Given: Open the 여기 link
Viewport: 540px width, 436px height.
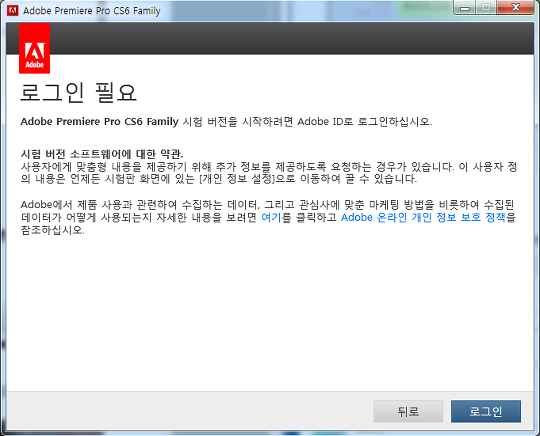Looking at the screenshot, I should (x=271, y=217).
